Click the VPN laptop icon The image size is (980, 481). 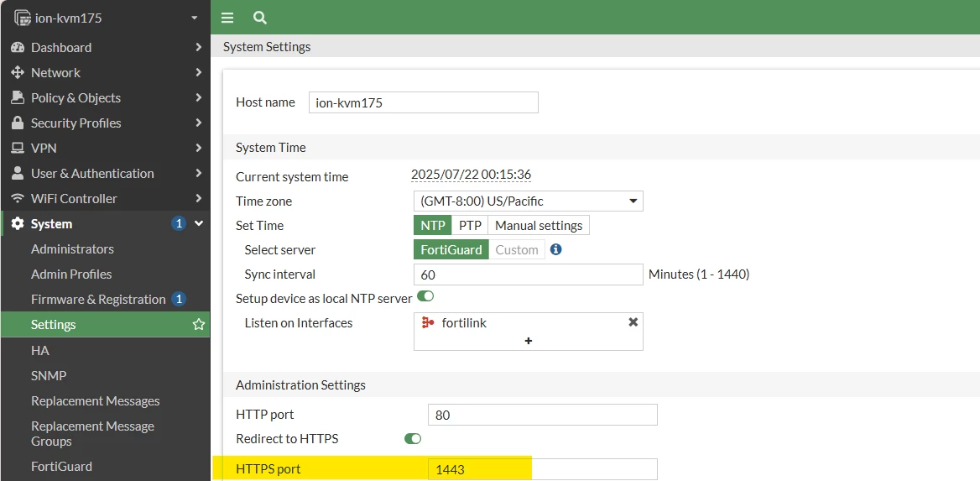click(18, 149)
